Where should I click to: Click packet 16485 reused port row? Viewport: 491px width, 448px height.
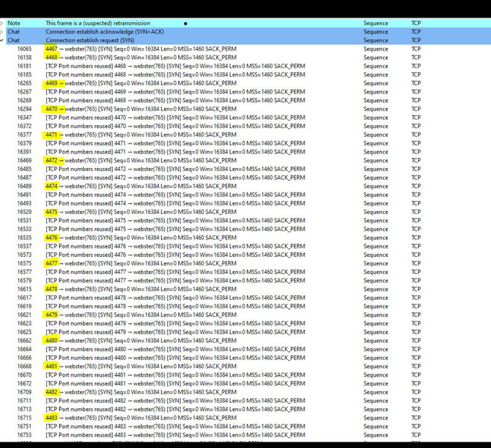click(x=245, y=169)
